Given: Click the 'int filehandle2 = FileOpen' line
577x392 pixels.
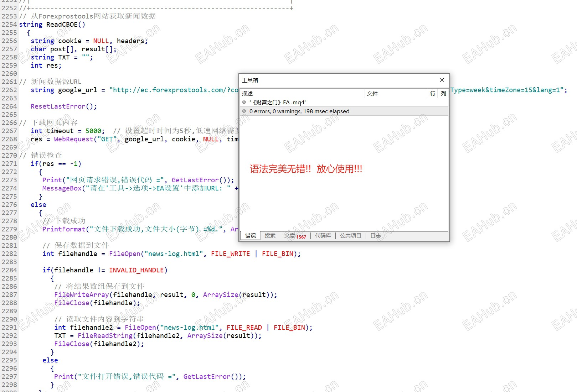Looking at the screenshot, I should coord(184,327).
